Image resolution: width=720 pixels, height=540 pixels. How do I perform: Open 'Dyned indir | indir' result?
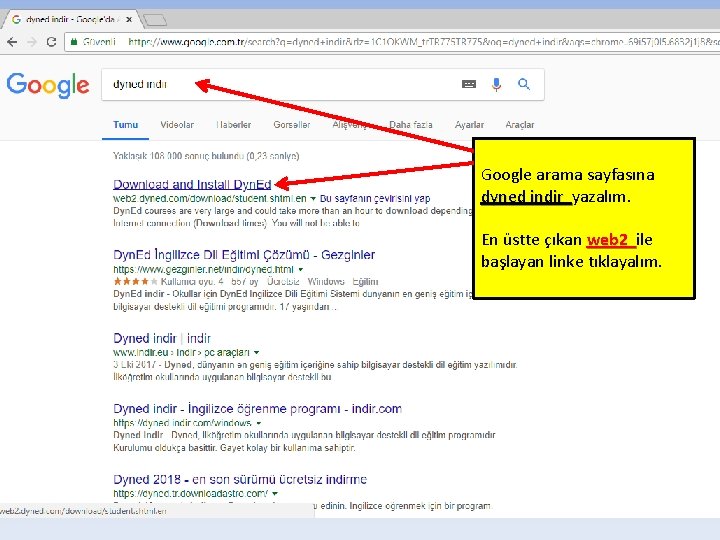tap(162, 338)
